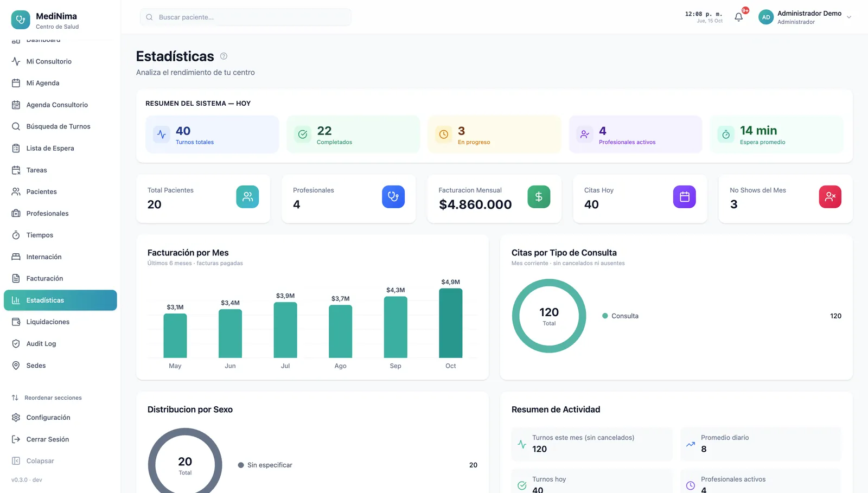
Task: Click the No Shows user-x icon
Action: 830,197
